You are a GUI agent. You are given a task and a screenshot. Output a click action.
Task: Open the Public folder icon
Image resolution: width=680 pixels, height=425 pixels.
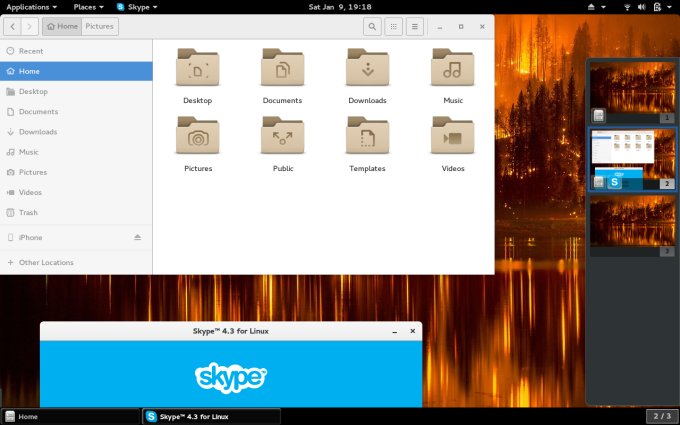[x=282, y=136]
